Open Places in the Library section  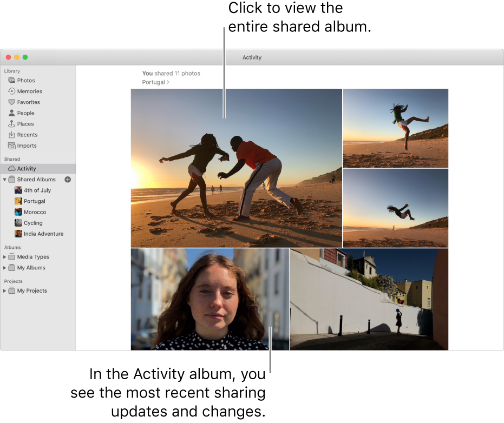click(12, 123)
